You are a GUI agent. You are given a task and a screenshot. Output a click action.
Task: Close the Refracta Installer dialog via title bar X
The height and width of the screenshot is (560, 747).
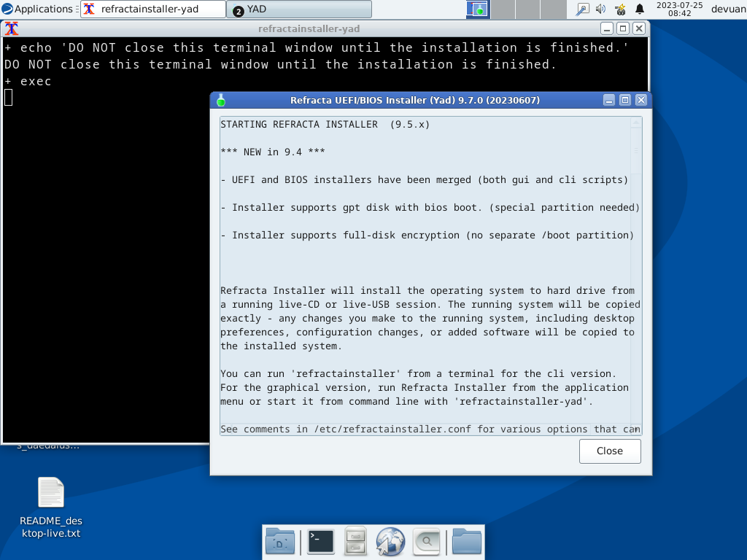(641, 100)
